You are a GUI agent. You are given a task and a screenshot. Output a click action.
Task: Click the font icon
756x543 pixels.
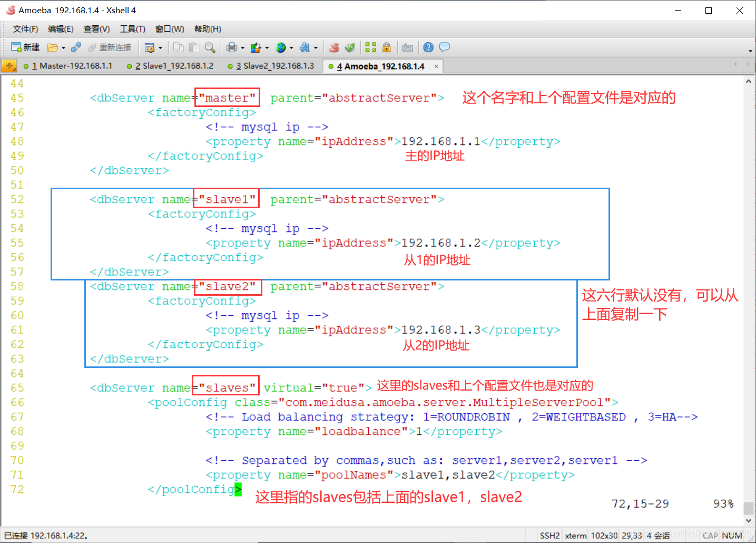point(305,47)
